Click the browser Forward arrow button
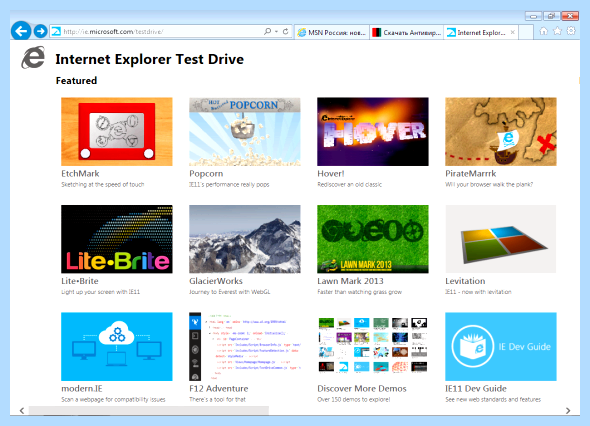 [x=41, y=31]
